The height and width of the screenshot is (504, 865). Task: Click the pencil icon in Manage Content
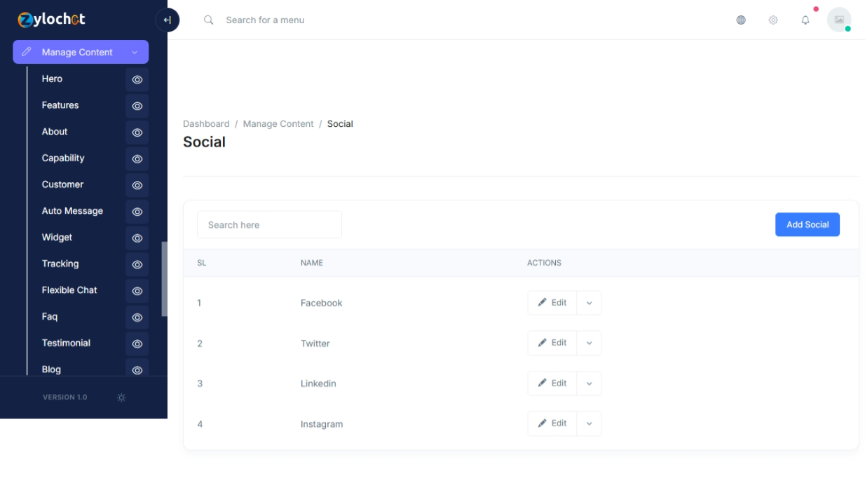click(27, 52)
